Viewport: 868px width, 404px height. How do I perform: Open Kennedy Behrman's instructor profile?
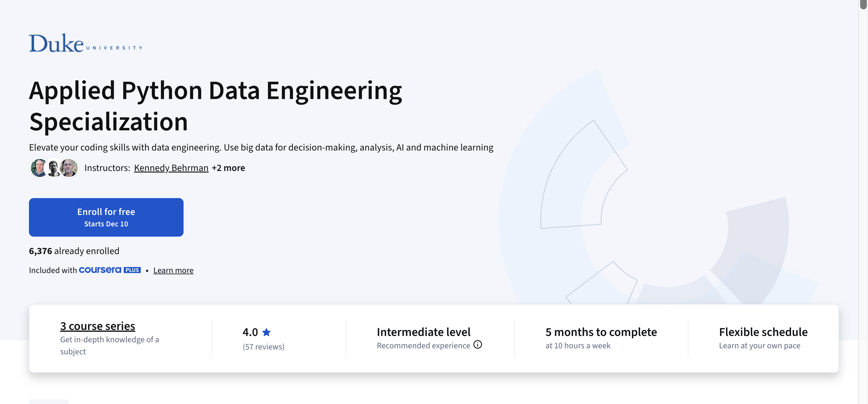coord(171,168)
